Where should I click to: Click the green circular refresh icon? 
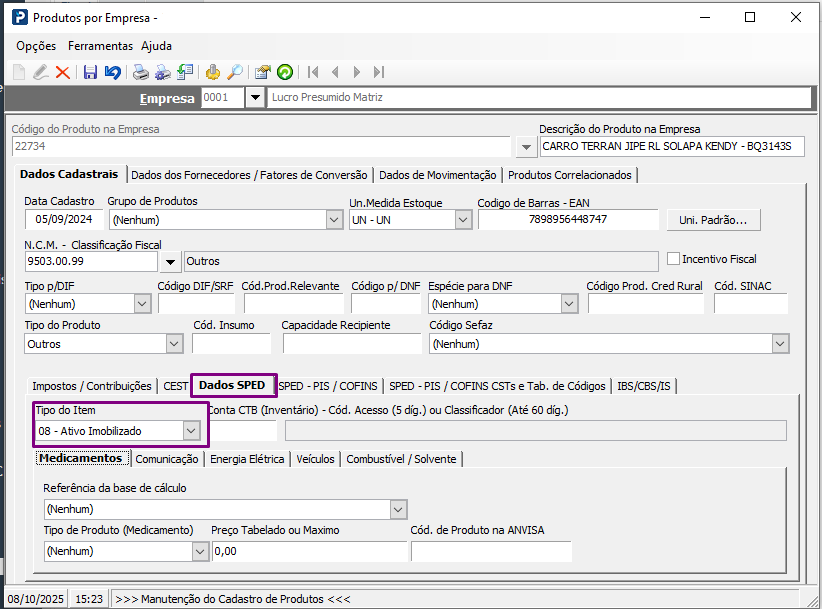(x=285, y=72)
